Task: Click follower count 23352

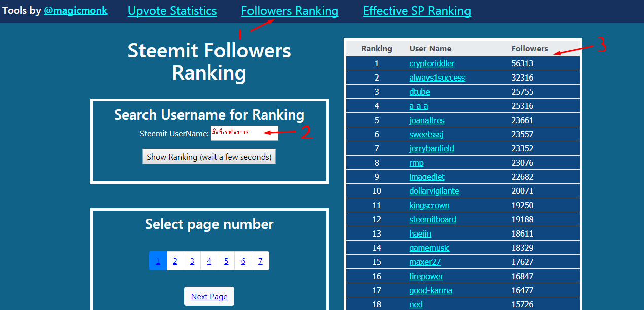Action: tap(522, 148)
